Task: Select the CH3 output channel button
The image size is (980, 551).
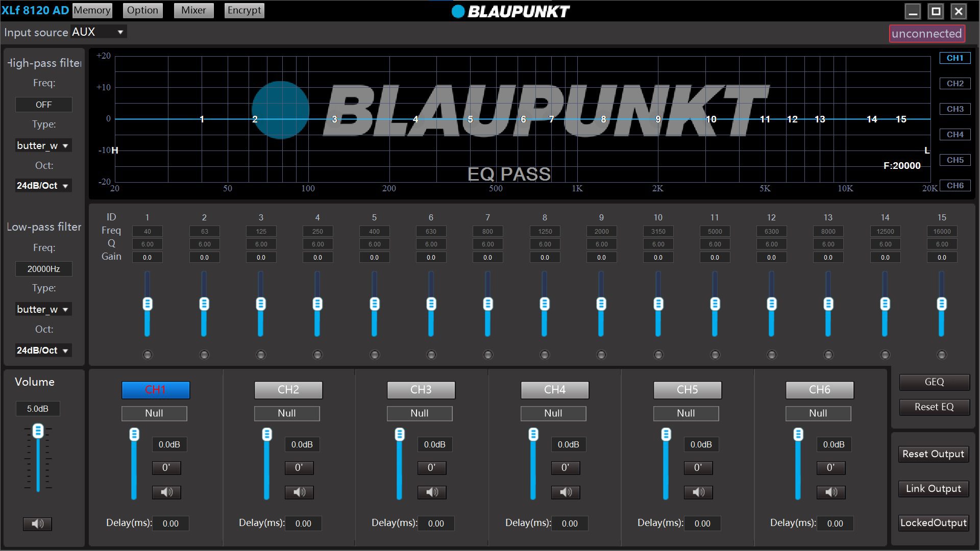Action: click(421, 390)
